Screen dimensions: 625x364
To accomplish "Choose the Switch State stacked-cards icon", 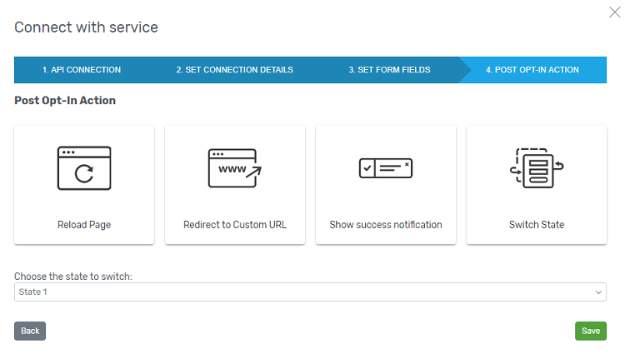I will [537, 168].
